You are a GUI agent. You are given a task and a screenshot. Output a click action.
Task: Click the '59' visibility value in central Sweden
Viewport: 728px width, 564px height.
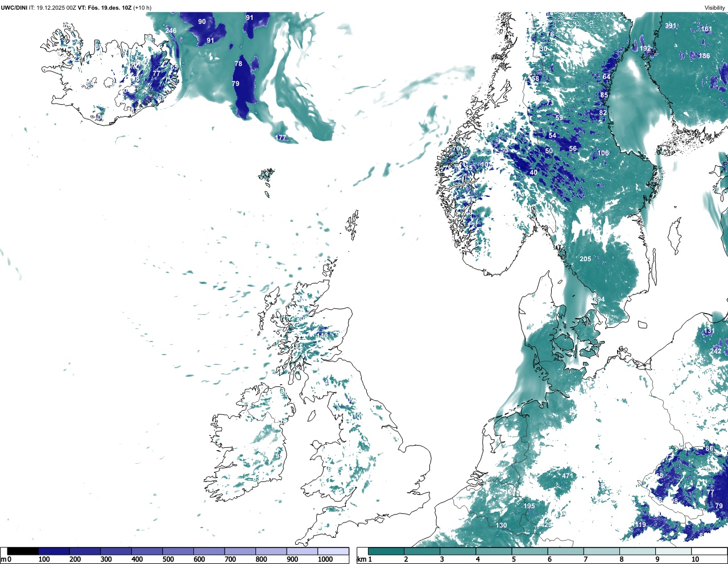(x=559, y=118)
